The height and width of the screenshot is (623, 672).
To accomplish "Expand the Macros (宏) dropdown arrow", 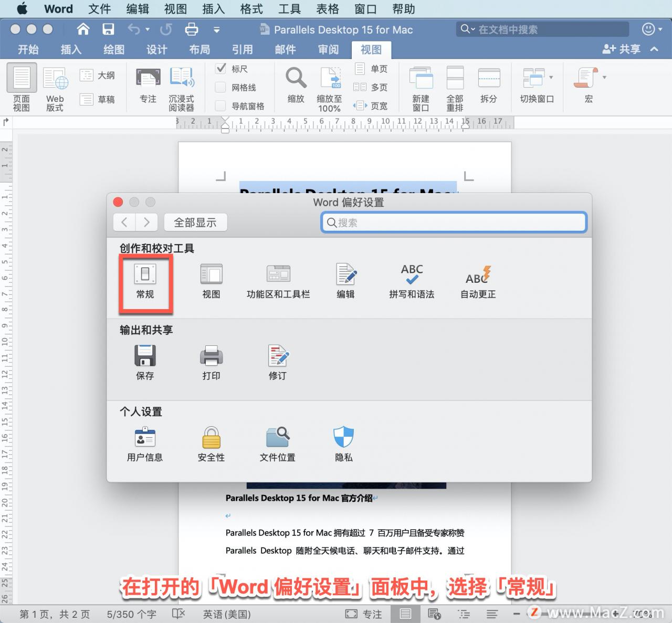I will tap(604, 77).
